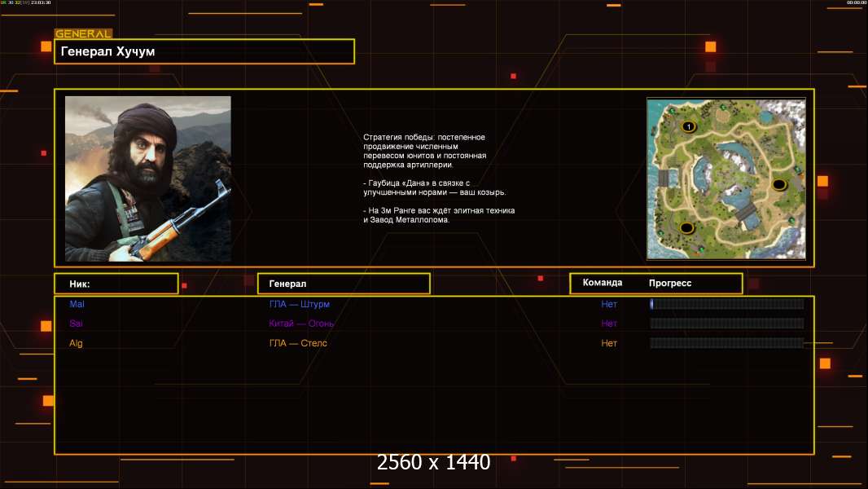
Task: Click Китай — Огонь general entry
Action: (x=301, y=324)
